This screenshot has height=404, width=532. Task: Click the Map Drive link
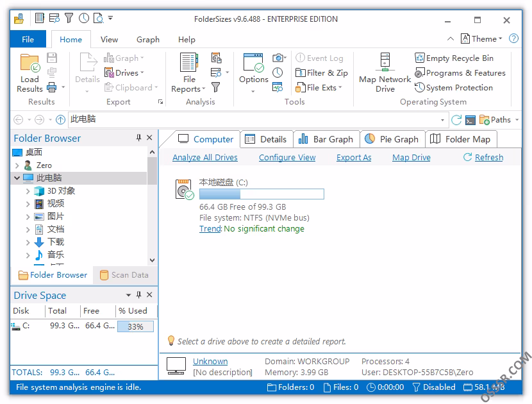pyautogui.click(x=411, y=158)
